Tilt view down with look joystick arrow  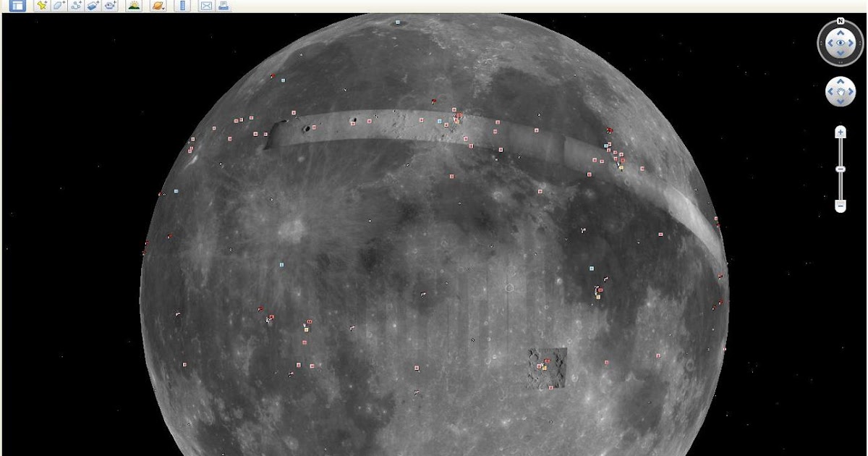[841, 54]
